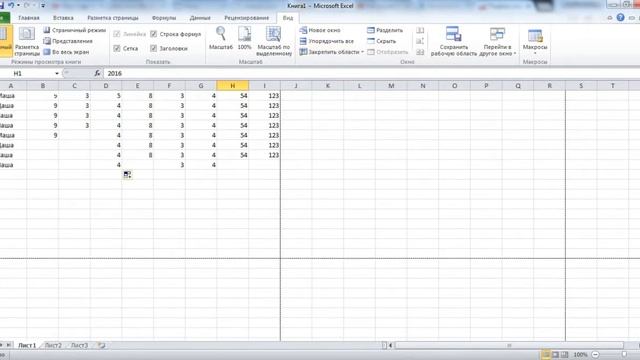Hide the window using Скрыть

[382, 41]
